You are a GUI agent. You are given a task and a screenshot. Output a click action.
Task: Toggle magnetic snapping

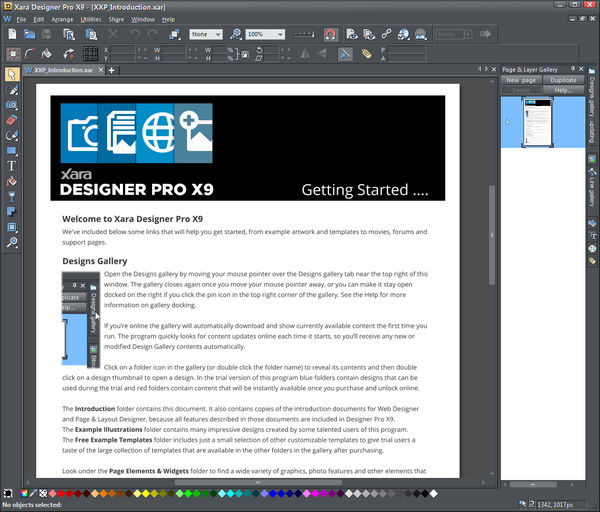330,34
